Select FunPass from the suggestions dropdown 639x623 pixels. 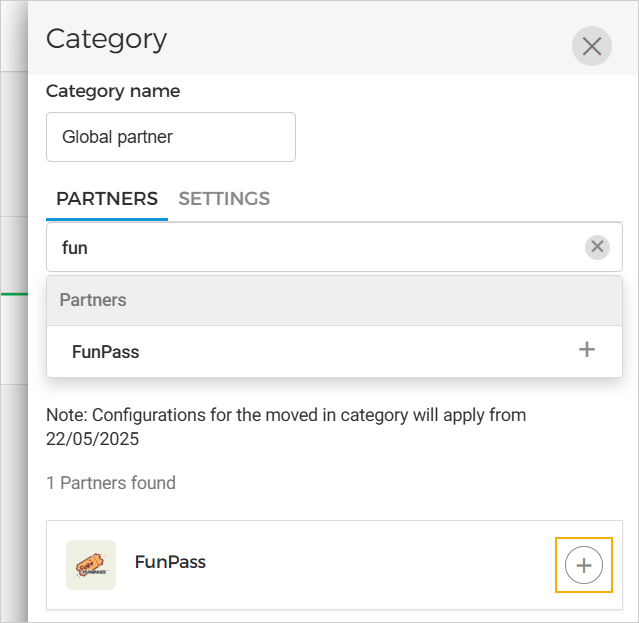(106, 352)
